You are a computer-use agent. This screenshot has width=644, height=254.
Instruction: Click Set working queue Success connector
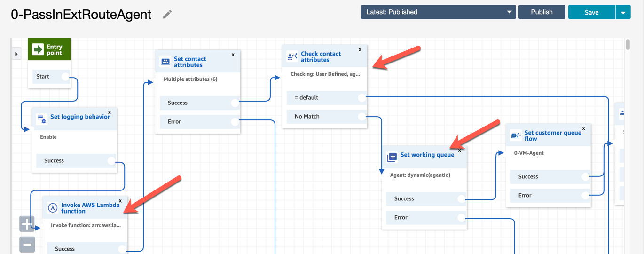coord(462,199)
